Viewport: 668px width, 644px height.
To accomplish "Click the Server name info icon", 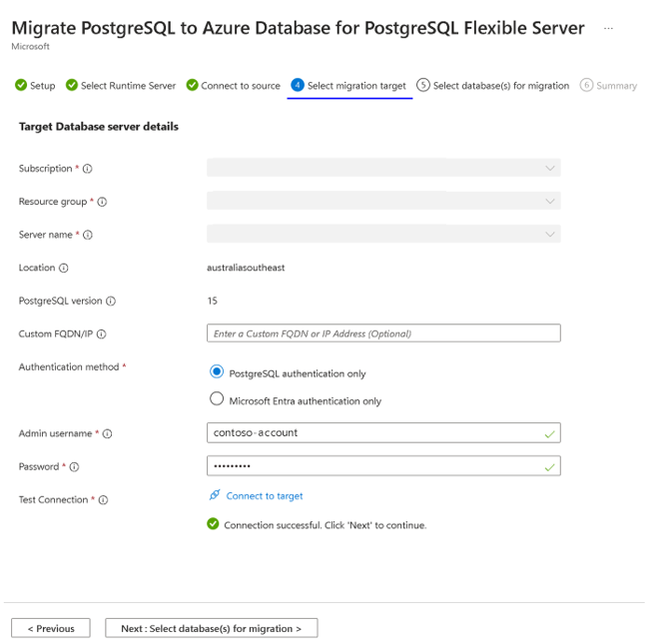I will (x=88, y=235).
